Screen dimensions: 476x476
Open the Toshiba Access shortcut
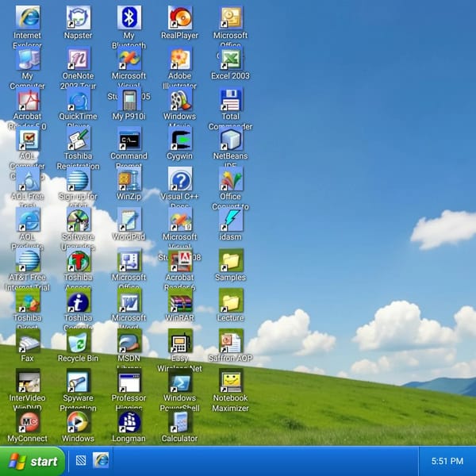(79, 260)
